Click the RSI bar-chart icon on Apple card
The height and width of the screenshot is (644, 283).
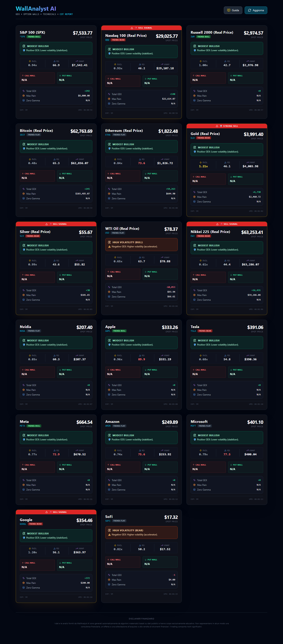pos(140,356)
